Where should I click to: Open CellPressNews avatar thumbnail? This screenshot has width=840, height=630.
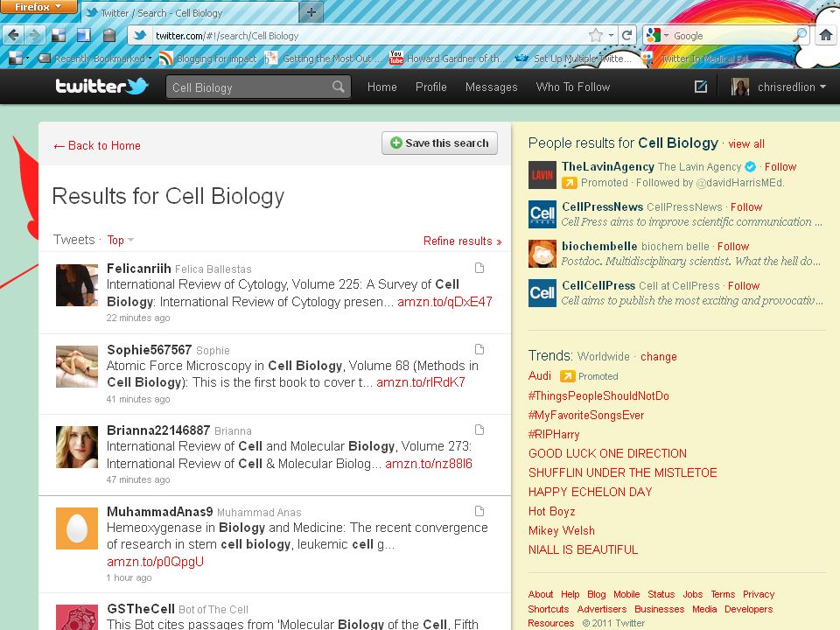[x=542, y=214]
